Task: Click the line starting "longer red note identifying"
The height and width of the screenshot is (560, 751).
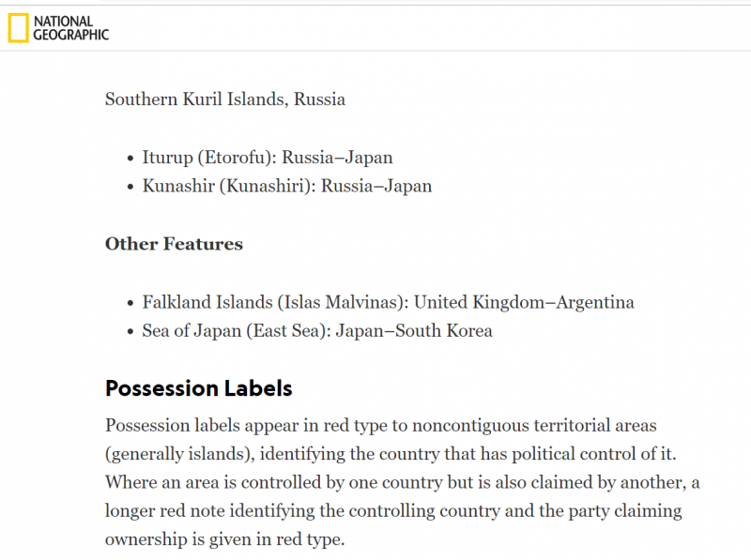Action: [393, 510]
